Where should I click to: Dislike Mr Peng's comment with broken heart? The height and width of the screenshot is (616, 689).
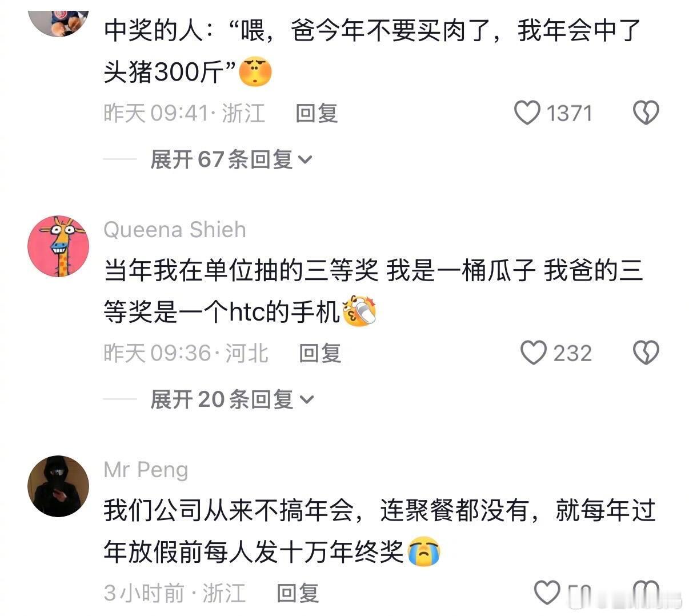click(646, 593)
